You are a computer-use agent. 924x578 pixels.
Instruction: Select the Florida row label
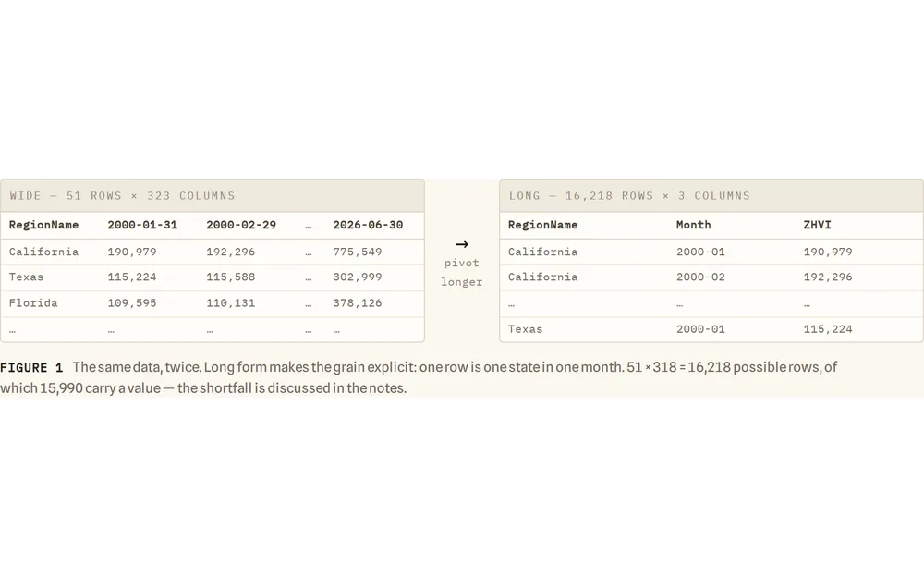[33, 303]
